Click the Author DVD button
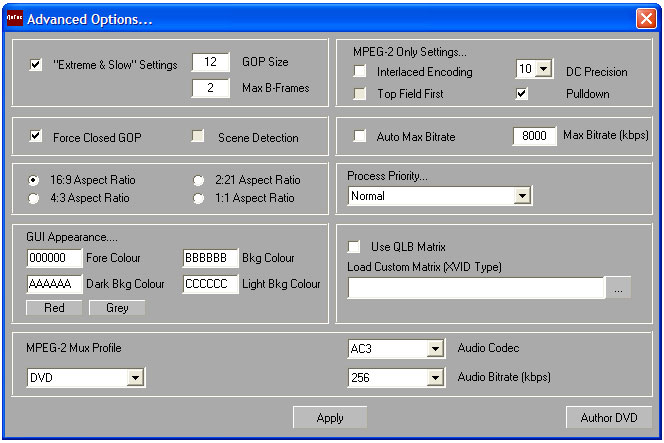The height and width of the screenshot is (443, 664). point(609,418)
